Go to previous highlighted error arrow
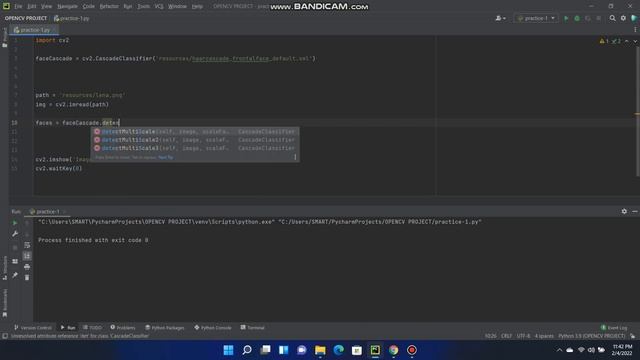The height and width of the screenshot is (360, 640). pos(627,41)
